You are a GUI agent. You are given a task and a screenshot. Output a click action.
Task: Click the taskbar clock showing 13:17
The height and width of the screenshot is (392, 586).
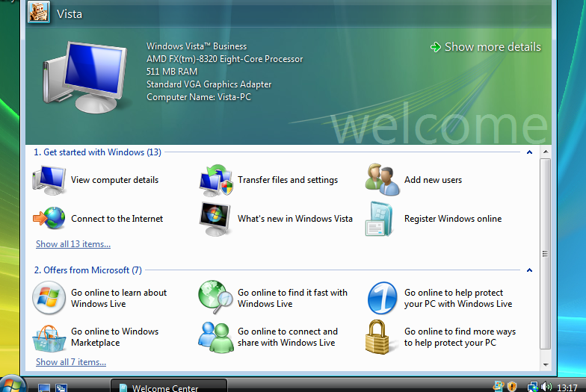(x=567, y=388)
